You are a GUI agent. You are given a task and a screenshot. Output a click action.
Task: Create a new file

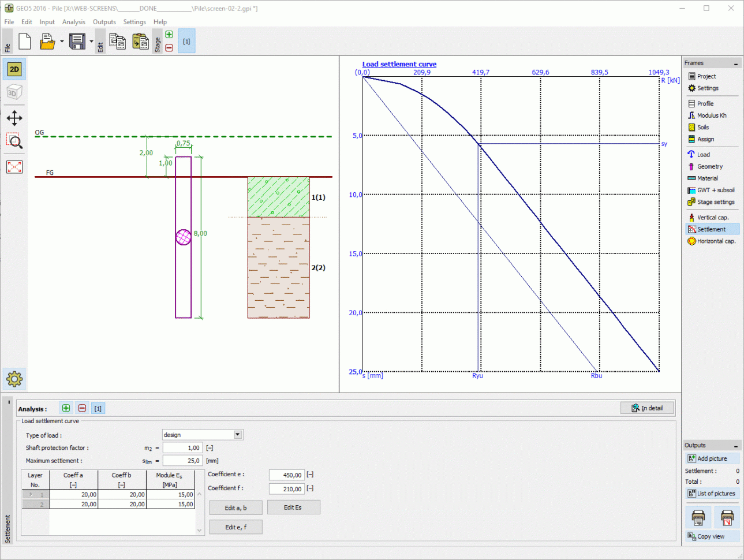coord(24,41)
